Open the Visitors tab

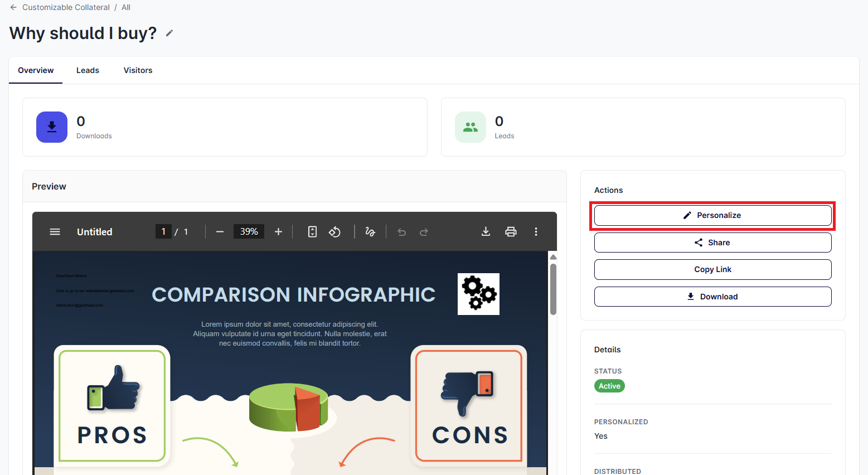[138, 70]
